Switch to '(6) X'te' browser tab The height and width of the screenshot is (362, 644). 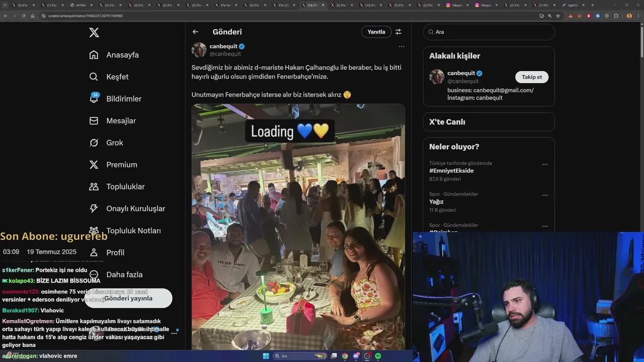[255, 5]
